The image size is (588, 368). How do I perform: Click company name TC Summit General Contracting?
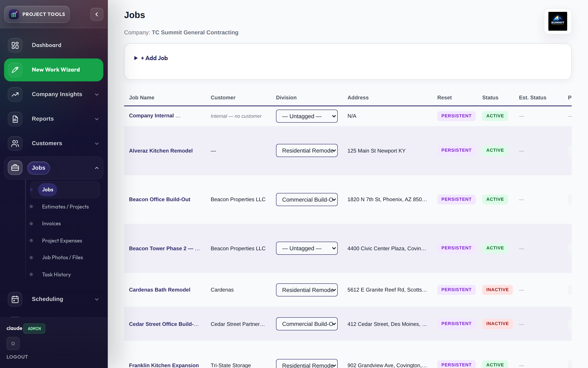coord(195,33)
